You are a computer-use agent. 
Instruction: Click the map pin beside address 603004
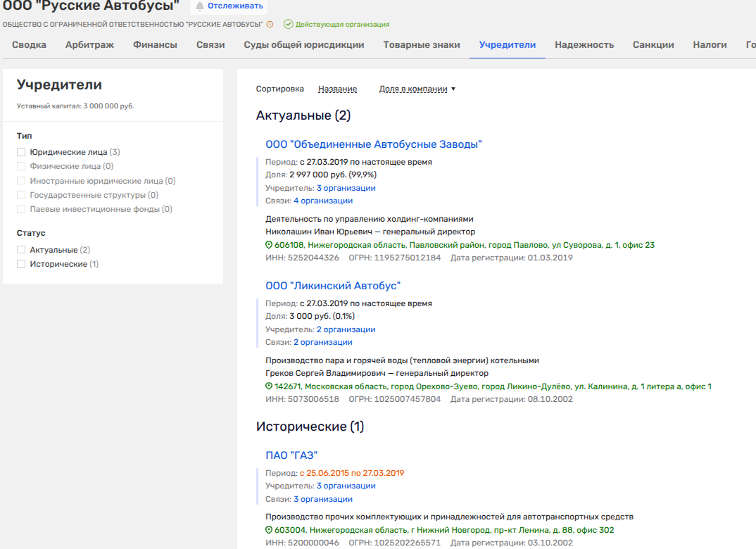269,530
